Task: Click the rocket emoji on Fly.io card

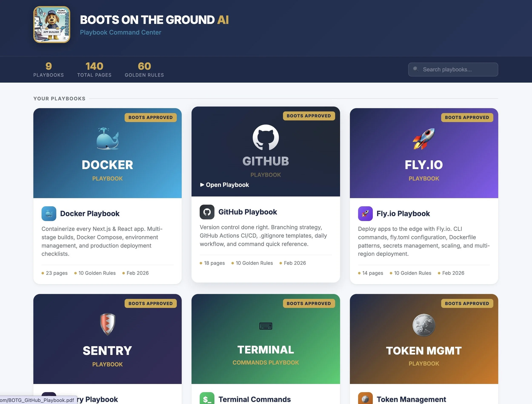Action: point(424,139)
